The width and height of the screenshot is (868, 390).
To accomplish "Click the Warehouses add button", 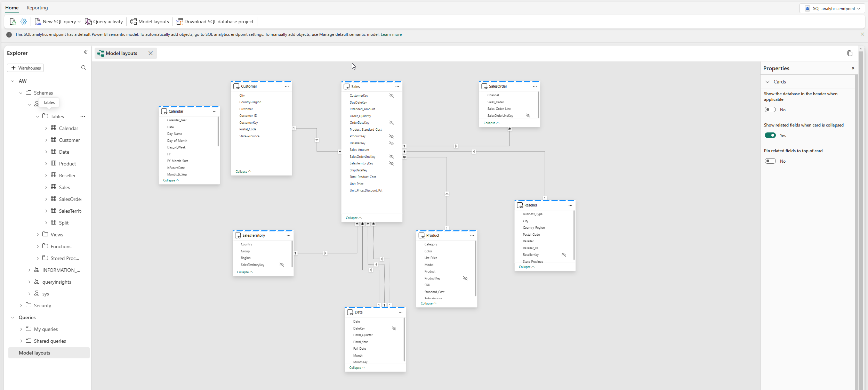I will 25,68.
